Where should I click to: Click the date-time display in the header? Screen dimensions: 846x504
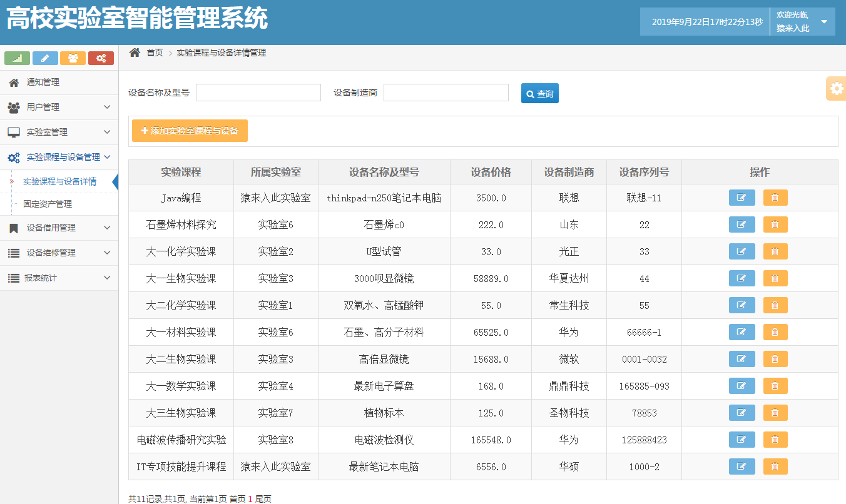(x=707, y=22)
